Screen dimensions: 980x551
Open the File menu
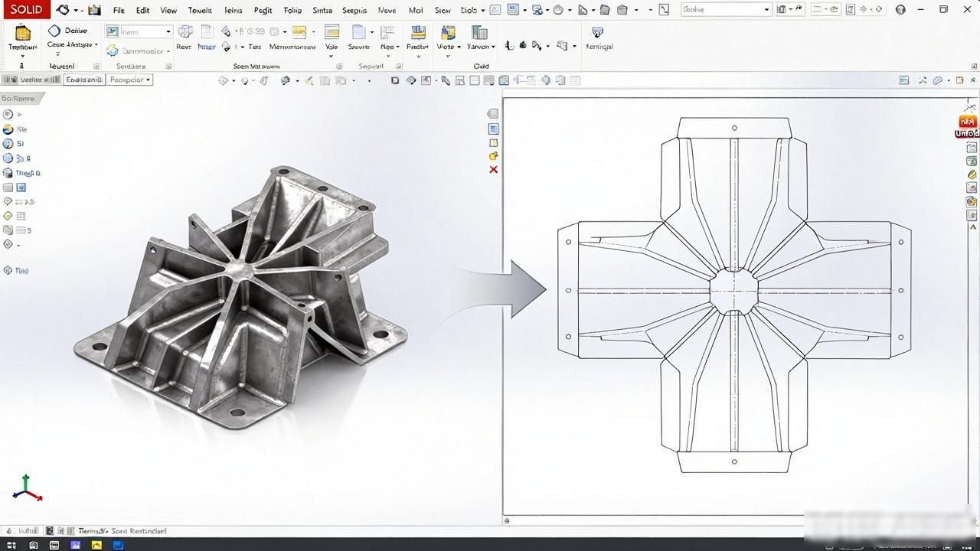click(x=119, y=11)
